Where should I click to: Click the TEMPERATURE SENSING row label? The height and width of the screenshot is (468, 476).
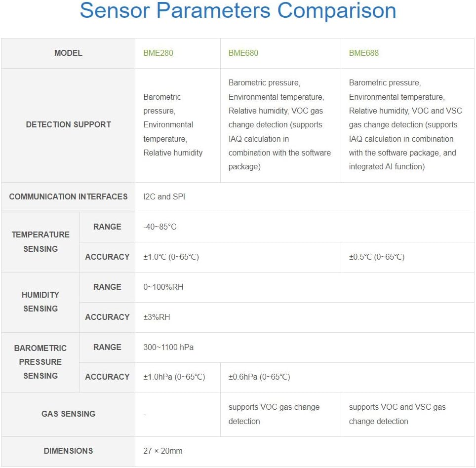pos(40,241)
